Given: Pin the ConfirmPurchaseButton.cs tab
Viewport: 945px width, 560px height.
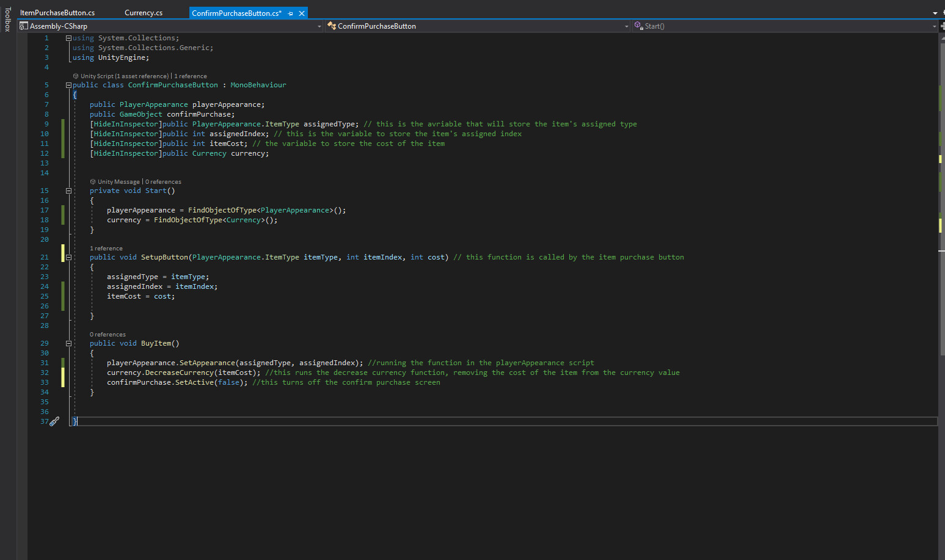Looking at the screenshot, I should click(290, 13).
